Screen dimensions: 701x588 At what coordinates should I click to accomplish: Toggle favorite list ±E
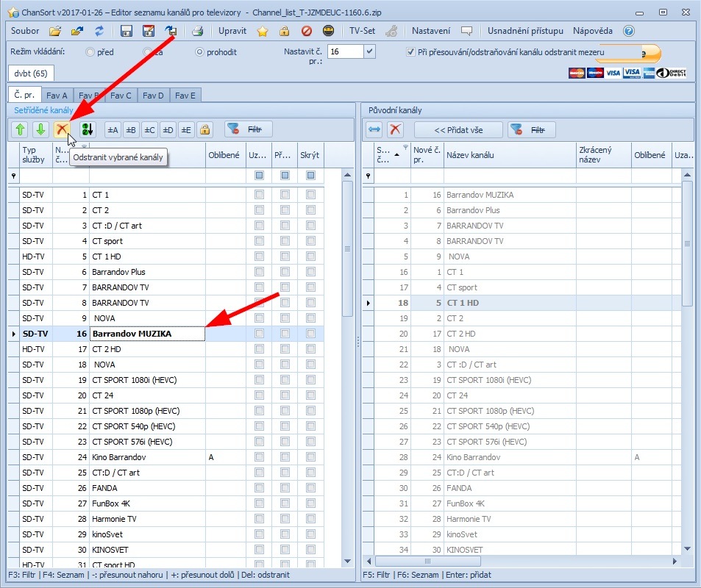[186, 129]
